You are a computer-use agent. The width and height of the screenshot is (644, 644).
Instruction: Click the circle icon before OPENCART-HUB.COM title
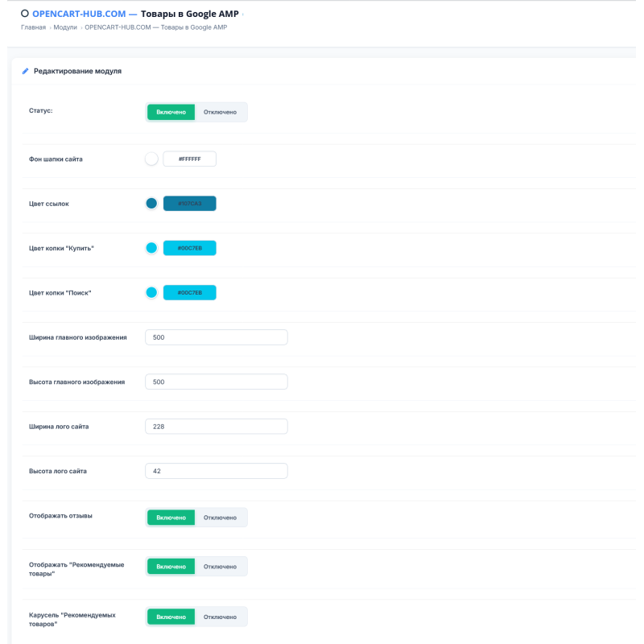25,14
